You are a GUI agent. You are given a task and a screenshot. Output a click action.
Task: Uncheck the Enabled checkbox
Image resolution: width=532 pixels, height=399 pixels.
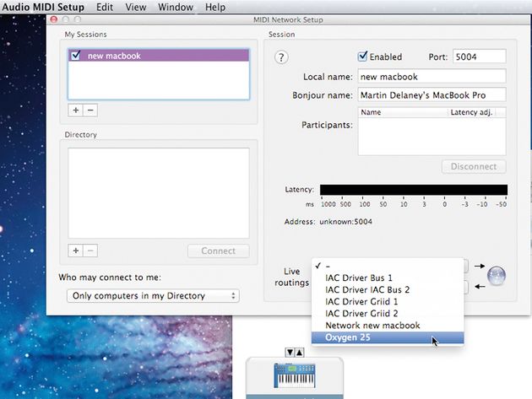click(362, 57)
